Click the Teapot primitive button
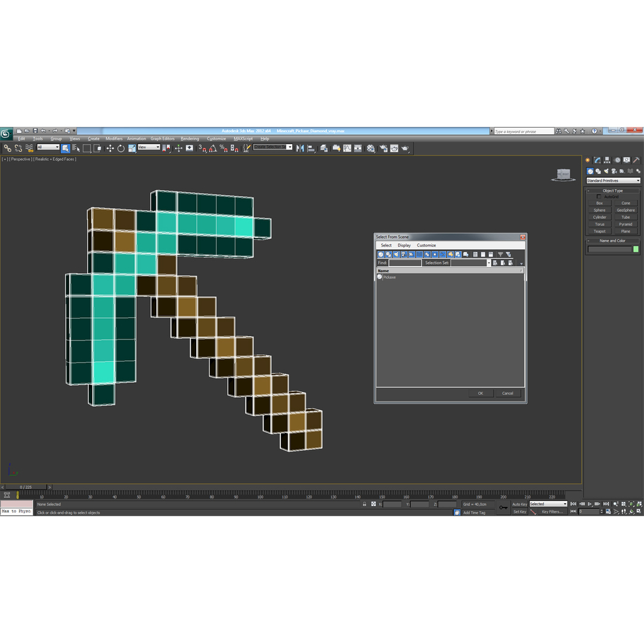644x644 pixels. tap(600, 231)
